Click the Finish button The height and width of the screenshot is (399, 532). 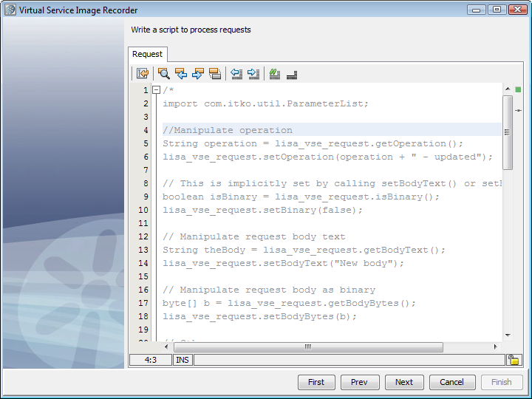pos(502,383)
